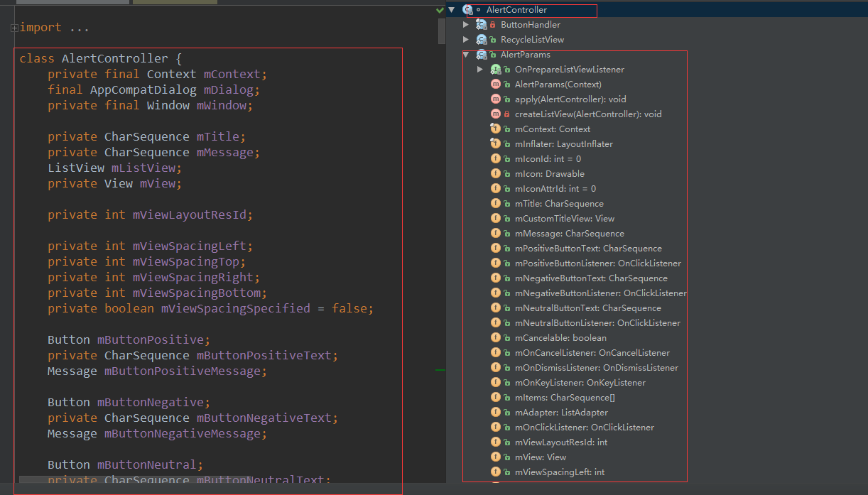Click the green checkmark inspection indicator
Viewport: 868px width, 495px height.
440,11
